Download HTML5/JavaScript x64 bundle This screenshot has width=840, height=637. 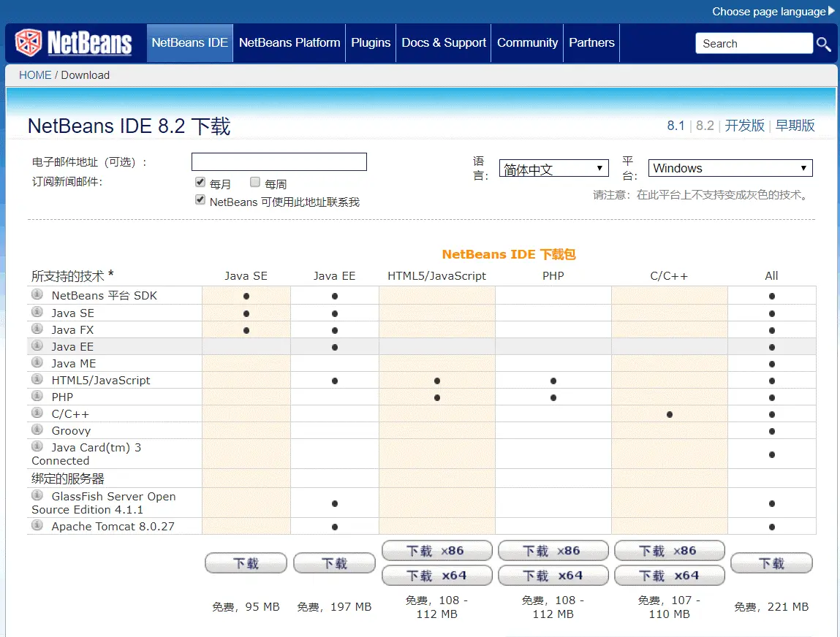pos(437,576)
